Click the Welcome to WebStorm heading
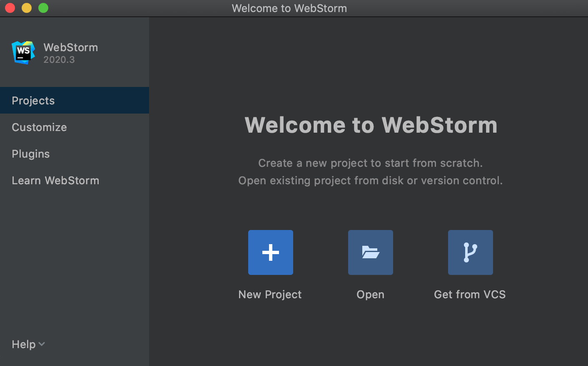The width and height of the screenshot is (588, 366). click(371, 125)
